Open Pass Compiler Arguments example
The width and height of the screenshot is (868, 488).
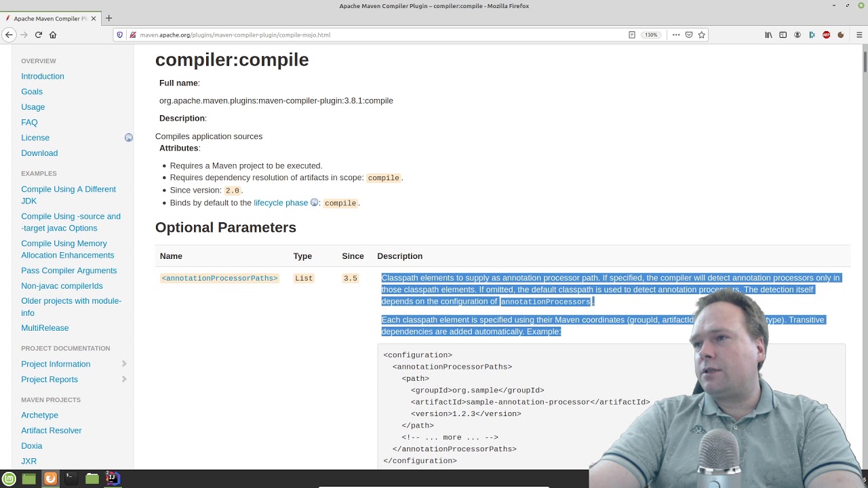pos(68,270)
